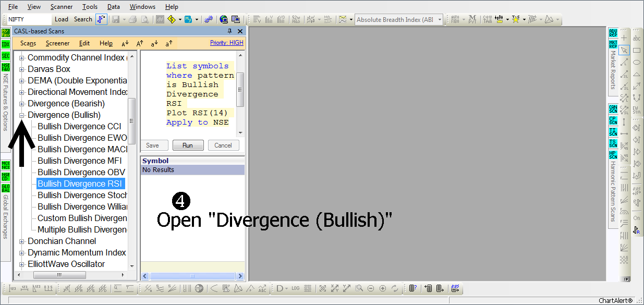644x305 pixels.
Task: Collapse the Divergence (Bullish) tree node
Action: tap(22, 115)
